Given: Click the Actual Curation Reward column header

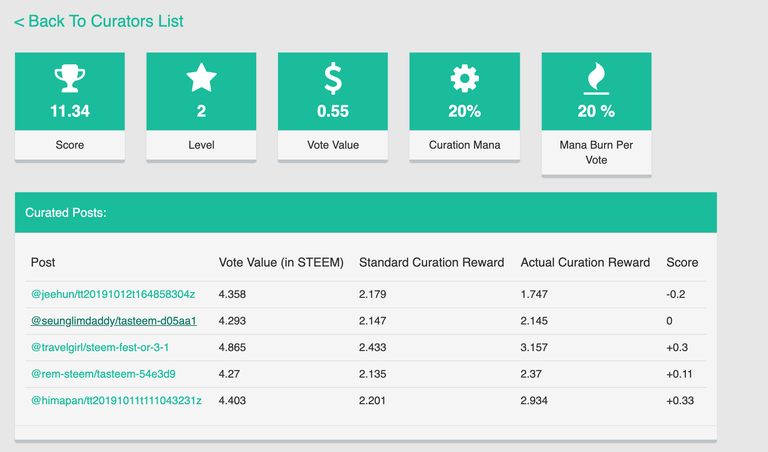Looking at the screenshot, I should point(585,262).
